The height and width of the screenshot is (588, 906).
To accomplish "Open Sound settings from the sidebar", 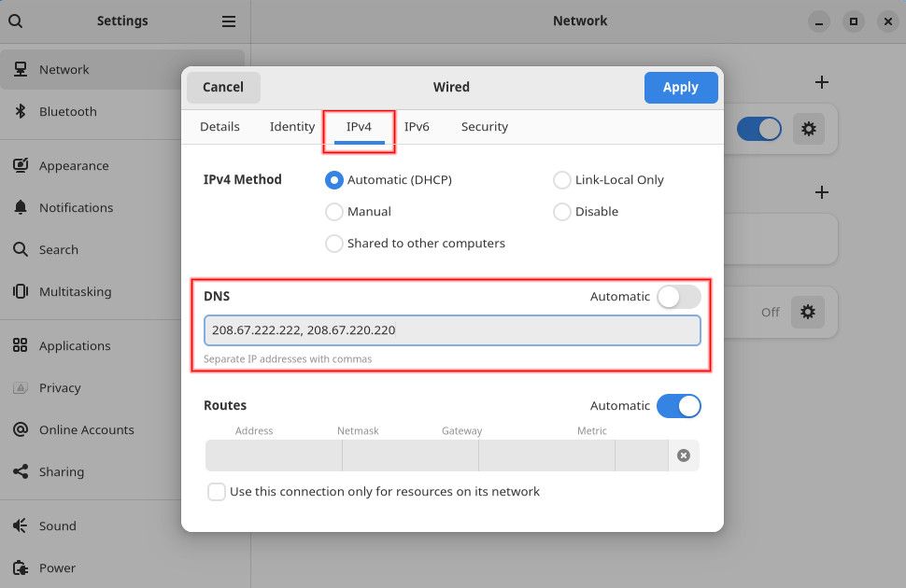I will (60, 525).
